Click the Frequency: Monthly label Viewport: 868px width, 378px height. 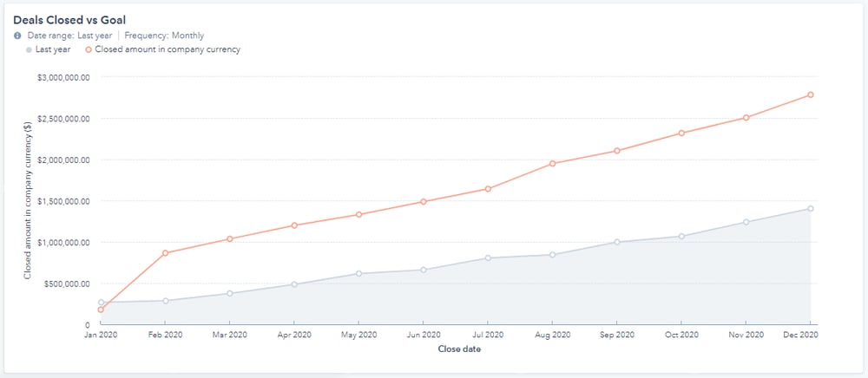point(164,36)
